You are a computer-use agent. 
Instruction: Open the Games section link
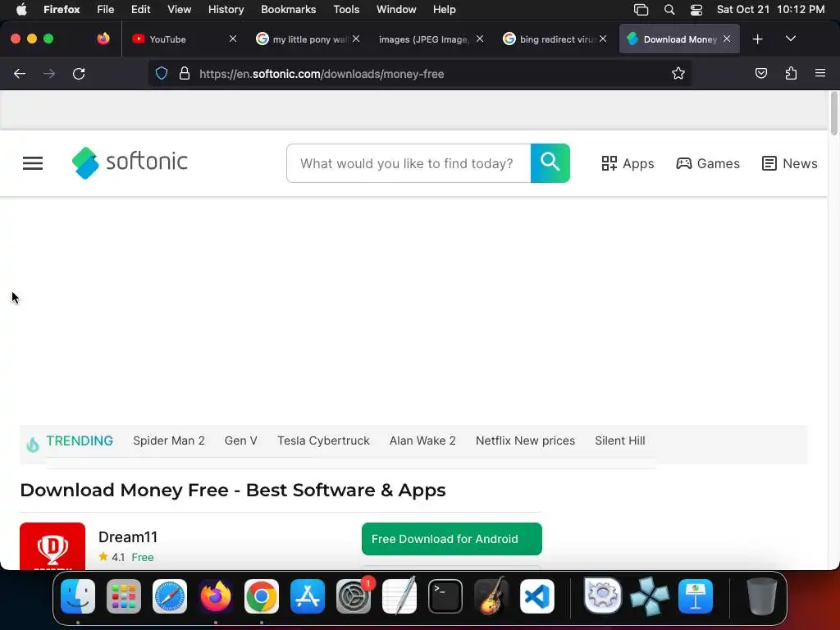click(x=708, y=163)
